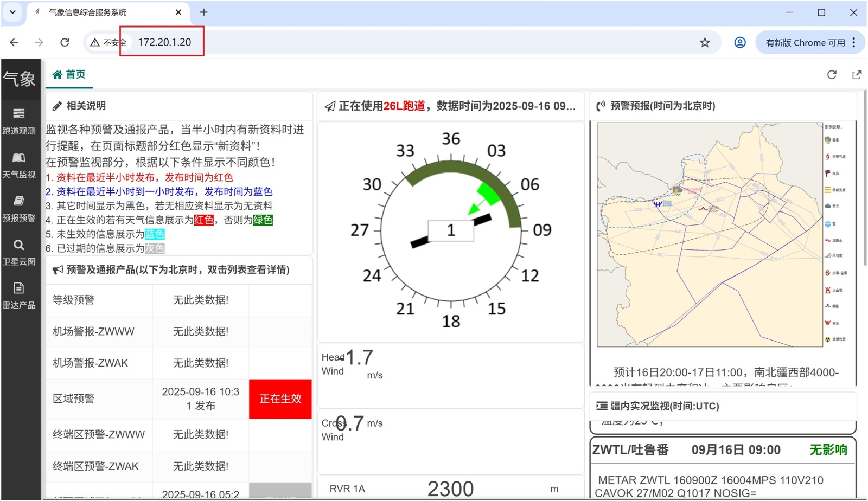Click the 有新版 Chrome 可用 update button

[805, 42]
